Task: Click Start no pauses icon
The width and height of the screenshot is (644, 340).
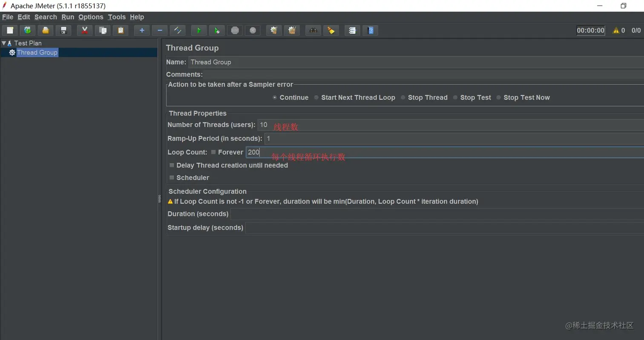Action: [217, 30]
